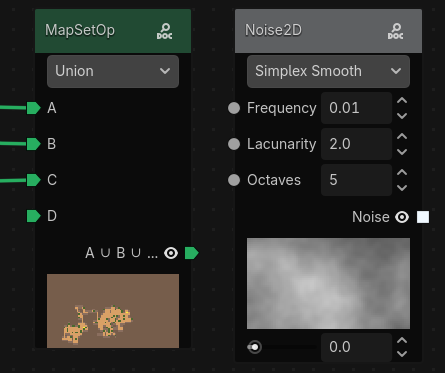Click the white Noise output port
The height and width of the screenshot is (373, 445).
(423, 217)
